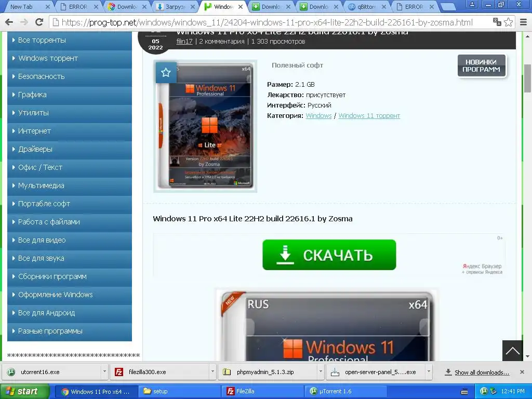
Task: Open the Сборники программ menu item
Action: pyautogui.click(x=70, y=276)
